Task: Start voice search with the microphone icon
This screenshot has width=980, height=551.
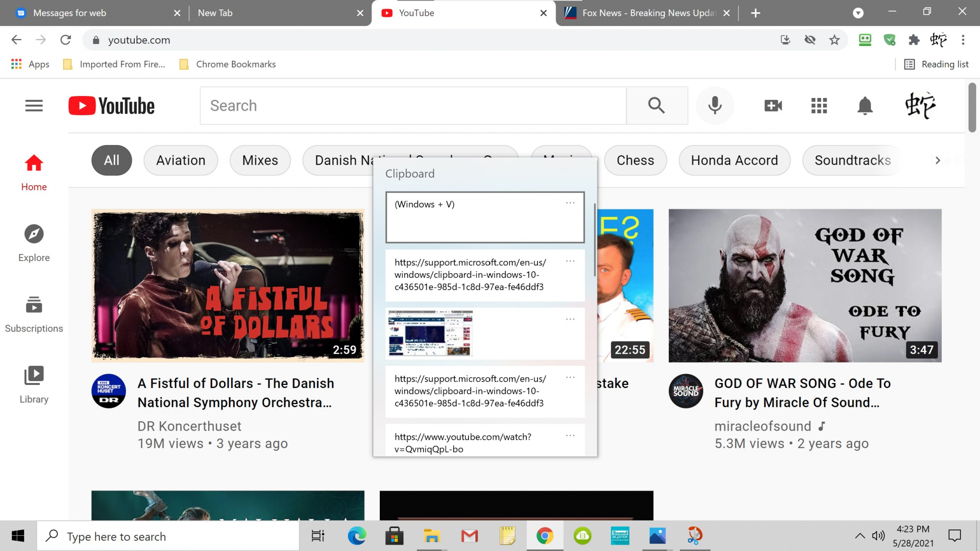Action: (x=715, y=105)
